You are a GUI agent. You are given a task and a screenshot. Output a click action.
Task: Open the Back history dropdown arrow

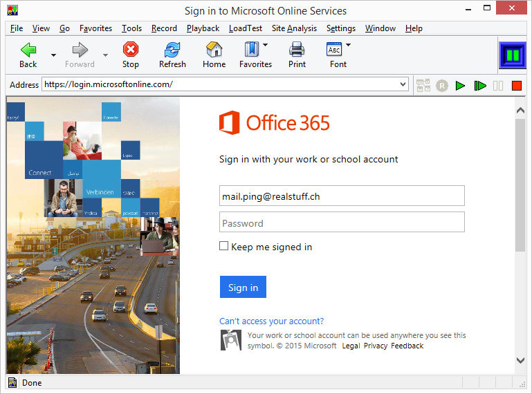[x=53, y=55]
